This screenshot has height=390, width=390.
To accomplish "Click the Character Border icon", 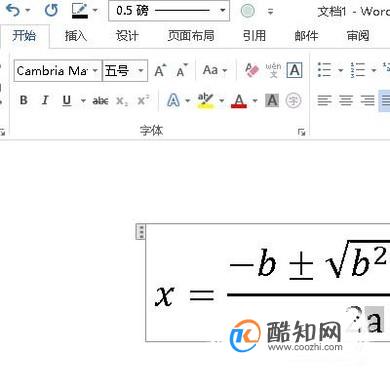I will pos(294,70).
